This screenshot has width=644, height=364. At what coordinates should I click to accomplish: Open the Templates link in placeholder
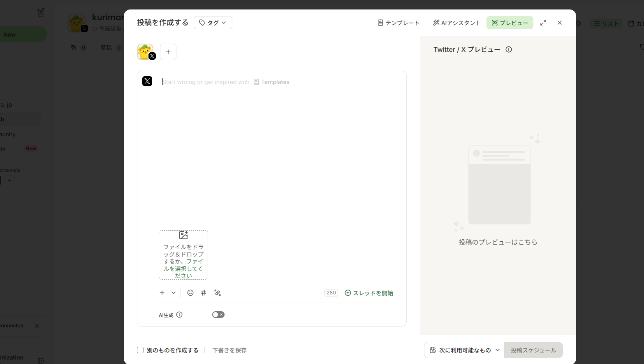tap(271, 82)
